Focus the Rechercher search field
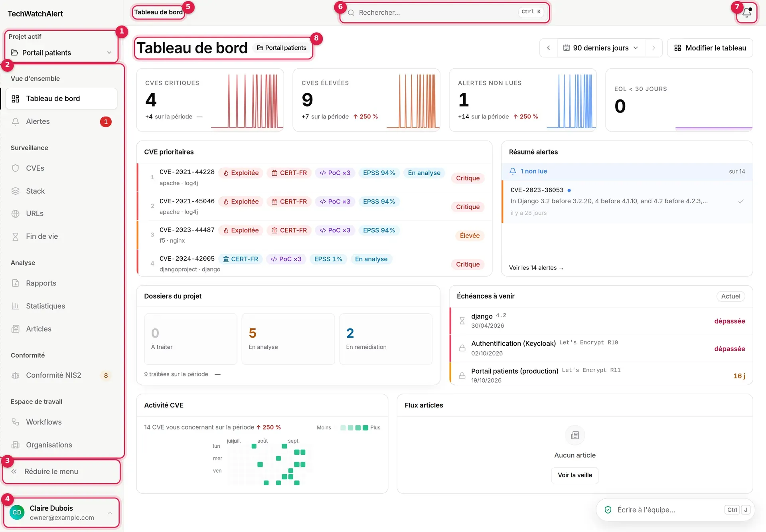 pyautogui.click(x=444, y=13)
